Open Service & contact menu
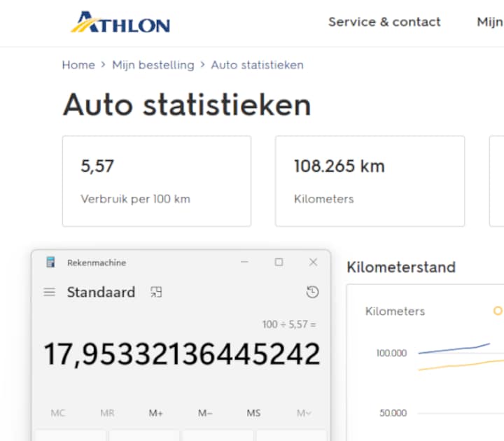The height and width of the screenshot is (441, 504). (384, 22)
